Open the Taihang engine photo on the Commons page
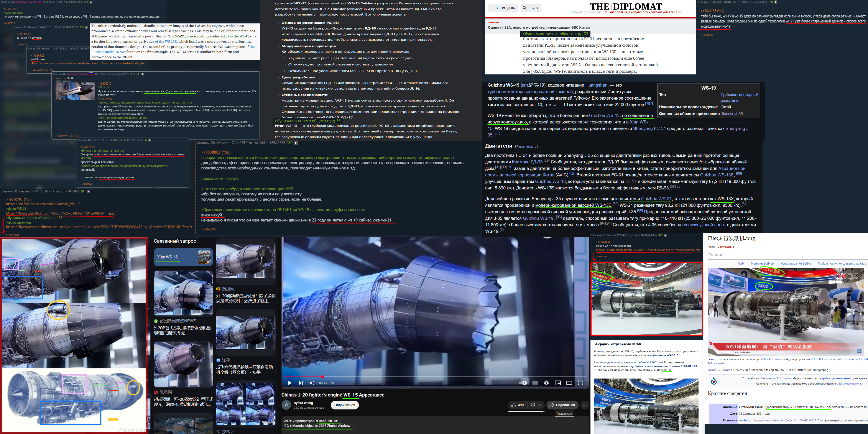This screenshot has height=434, width=868. click(786, 312)
